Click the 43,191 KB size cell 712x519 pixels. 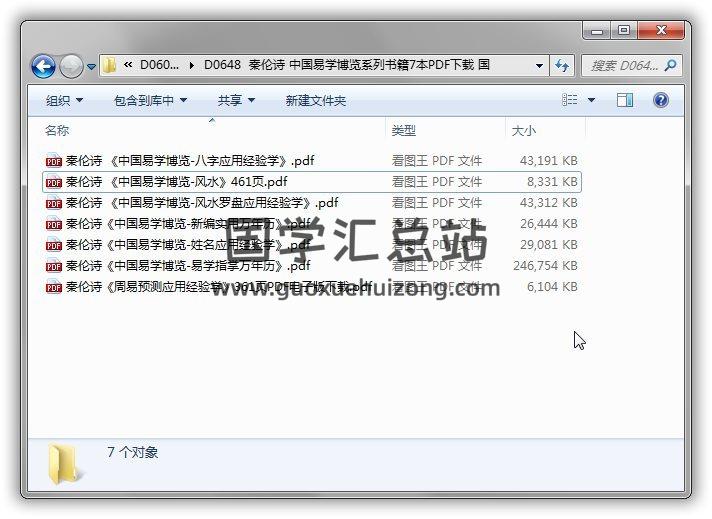pos(549,161)
